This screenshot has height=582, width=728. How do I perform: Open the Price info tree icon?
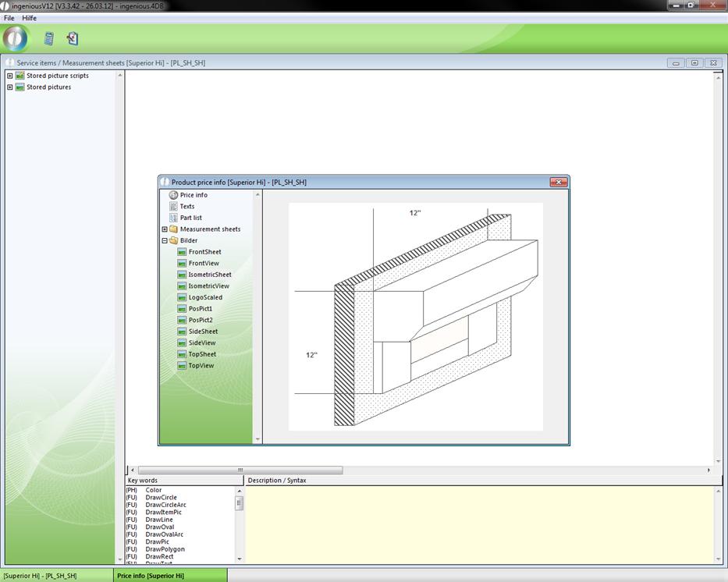point(173,195)
